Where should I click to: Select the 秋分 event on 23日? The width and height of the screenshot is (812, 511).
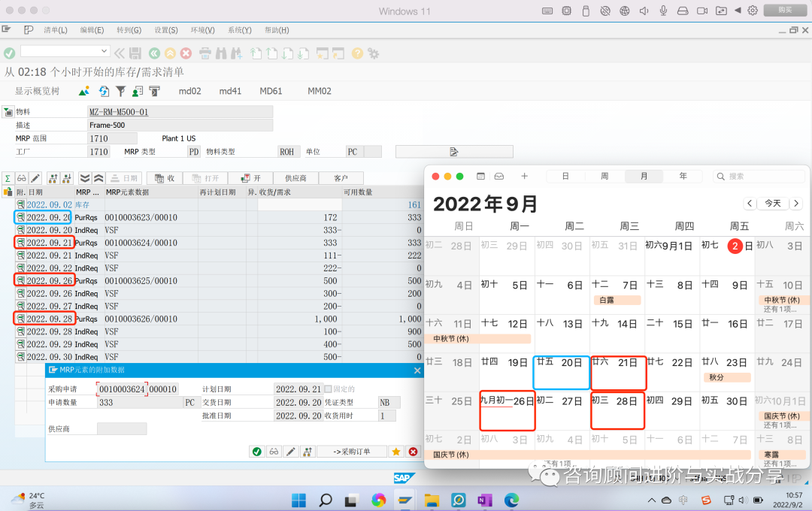(727, 377)
